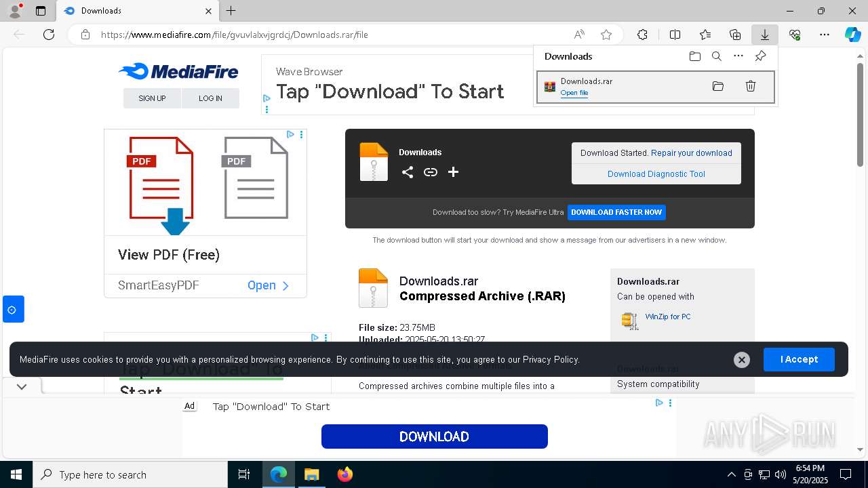The width and height of the screenshot is (868, 488).
Task: Click the blue DOWNLOAD ad button
Action: click(435, 436)
